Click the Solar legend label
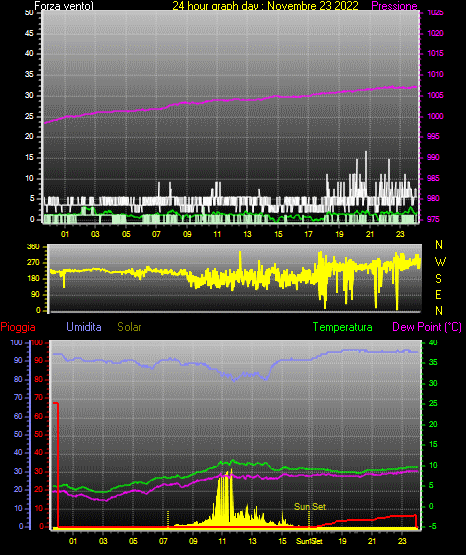 pyautogui.click(x=129, y=327)
